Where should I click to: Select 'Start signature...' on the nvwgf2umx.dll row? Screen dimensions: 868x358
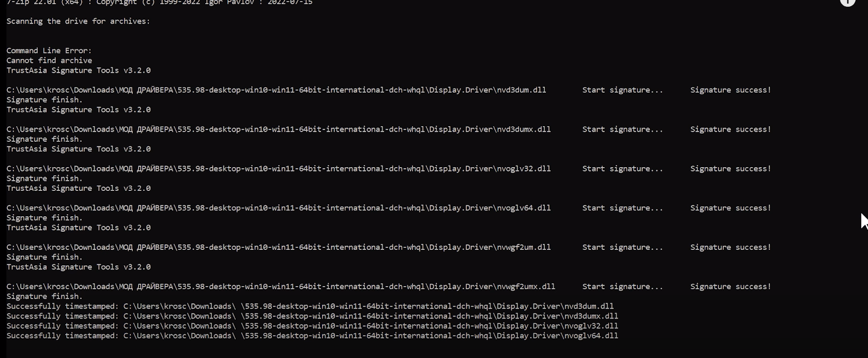[622, 287]
